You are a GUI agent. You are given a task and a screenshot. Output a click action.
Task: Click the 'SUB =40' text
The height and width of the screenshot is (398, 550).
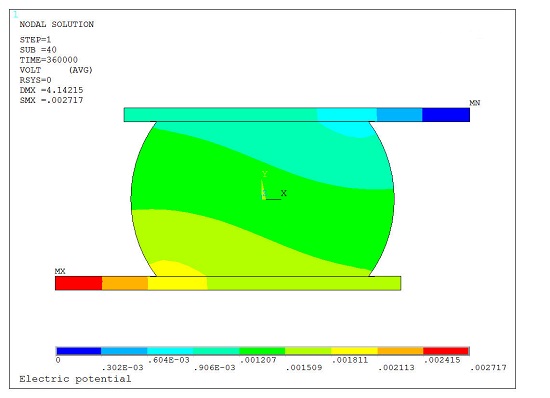point(38,49)
